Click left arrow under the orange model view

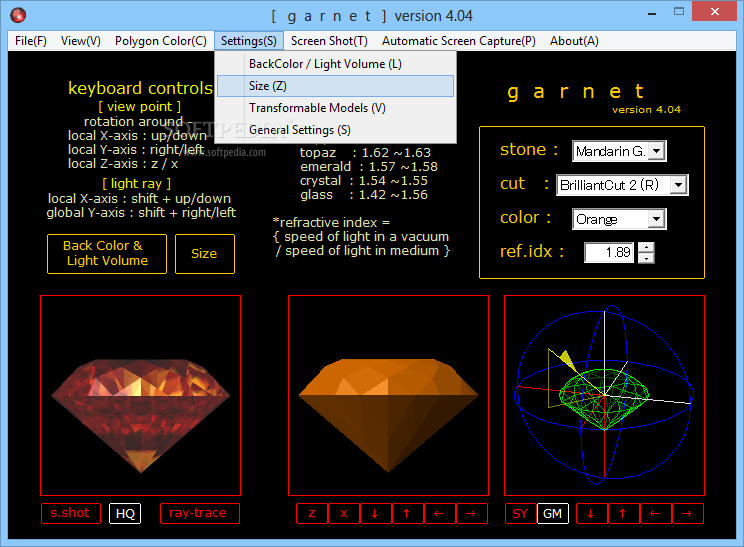coord(439,513)
